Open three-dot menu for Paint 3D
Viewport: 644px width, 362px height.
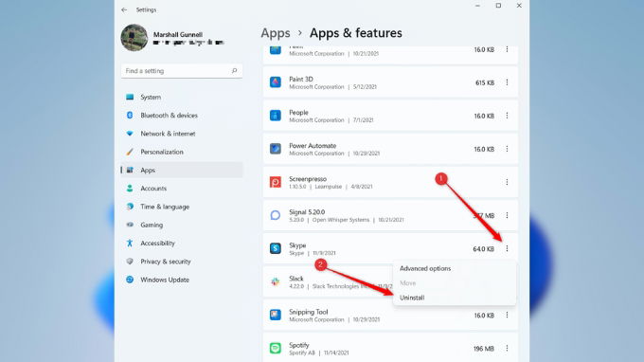pos(507,82)
